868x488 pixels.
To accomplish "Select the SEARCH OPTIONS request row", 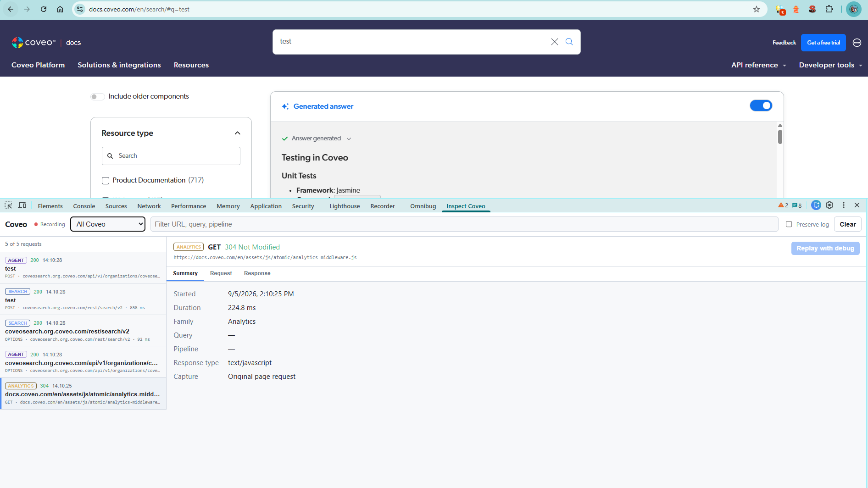I will click(83, 331).
